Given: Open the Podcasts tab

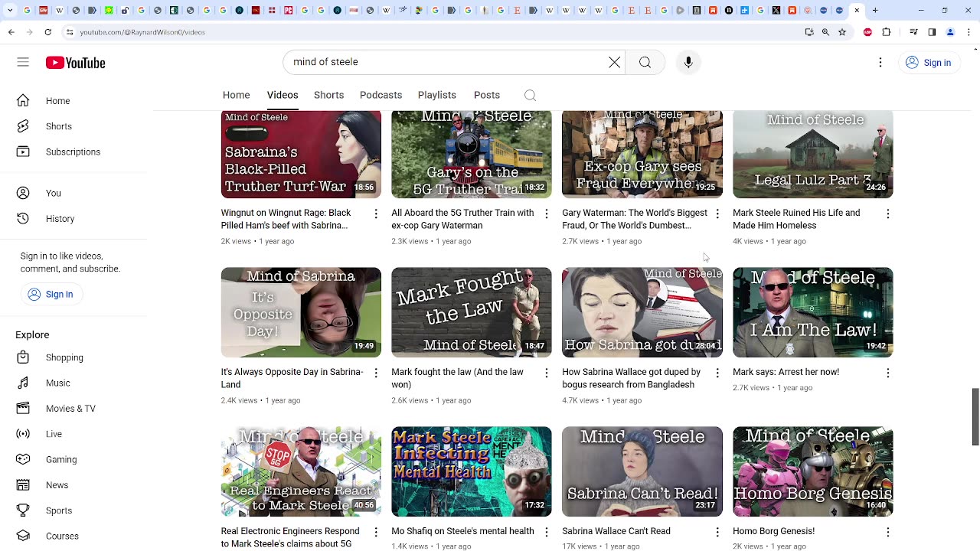Looking at the screenshot, I should (381, 95).
